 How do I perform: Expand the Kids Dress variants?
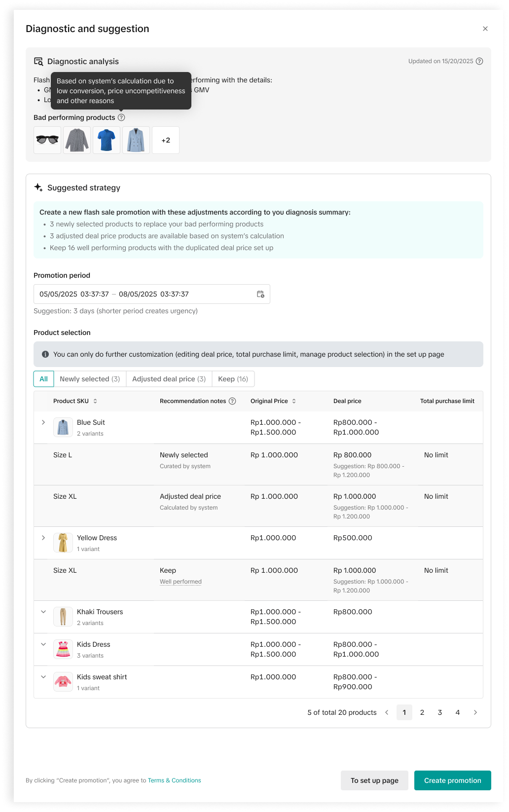[43, 644]
